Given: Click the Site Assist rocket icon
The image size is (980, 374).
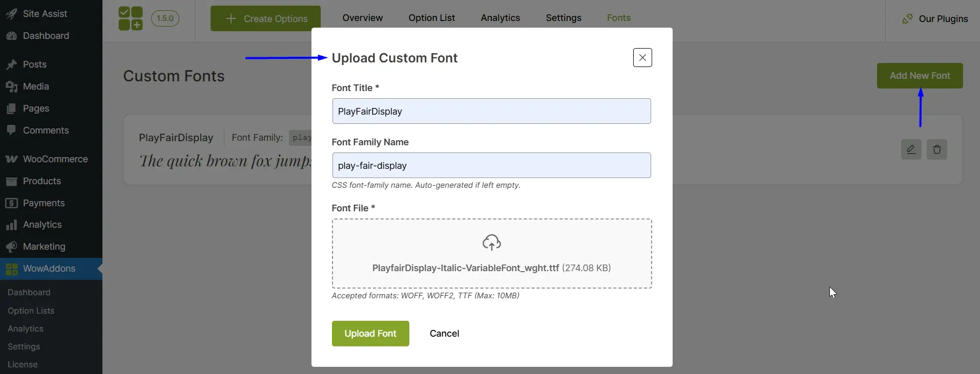Looking at the screenshot, I should [x=11, y=14].
